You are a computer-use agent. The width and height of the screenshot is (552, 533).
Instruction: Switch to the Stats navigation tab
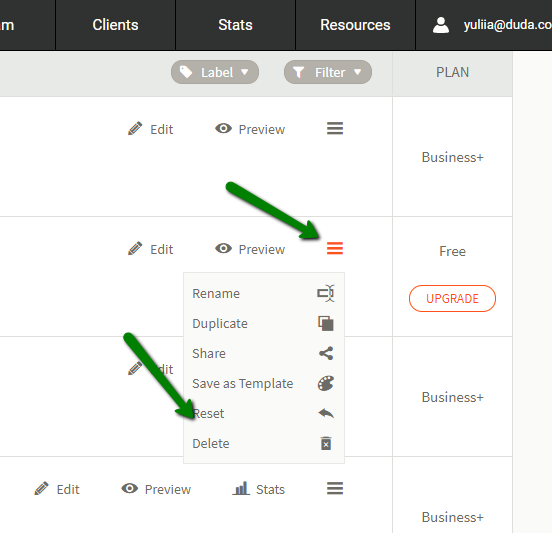235,25
